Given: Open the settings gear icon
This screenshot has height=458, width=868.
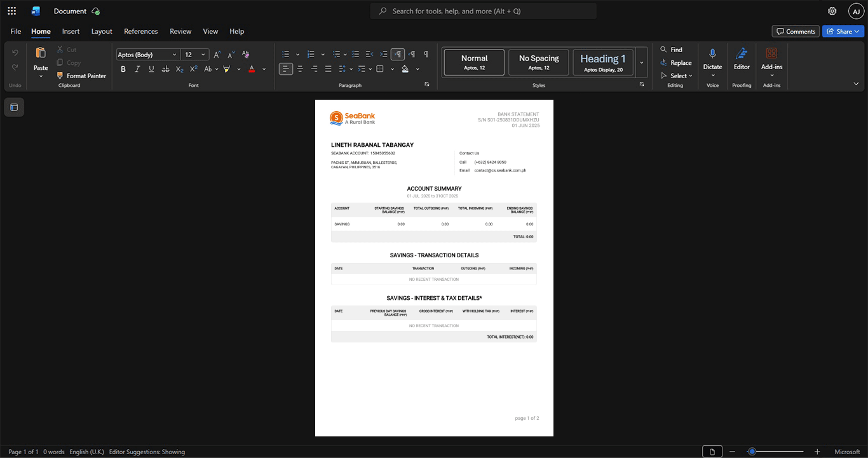Looking at the screenshot, I should tap(832, 11).
